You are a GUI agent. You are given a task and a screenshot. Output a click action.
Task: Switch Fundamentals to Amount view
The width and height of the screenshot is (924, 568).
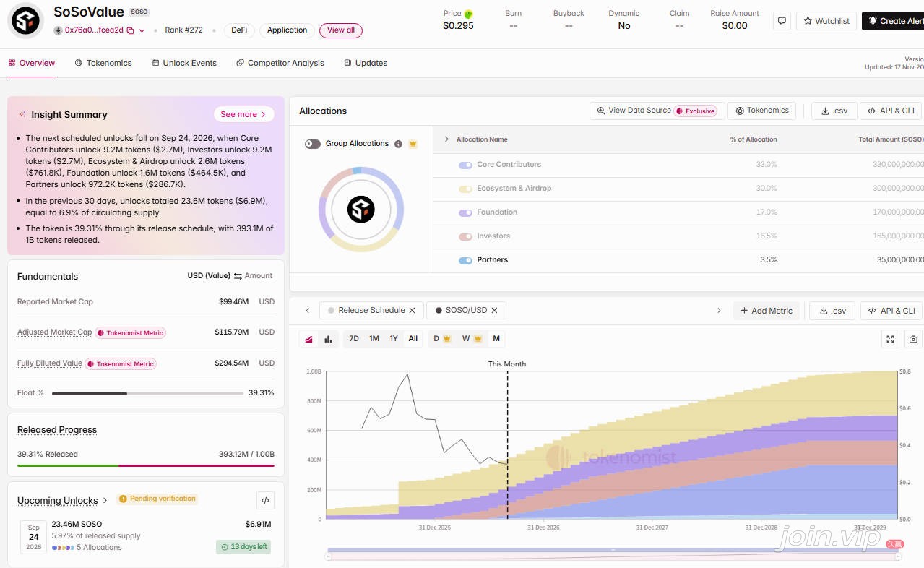tap(259, 276)
